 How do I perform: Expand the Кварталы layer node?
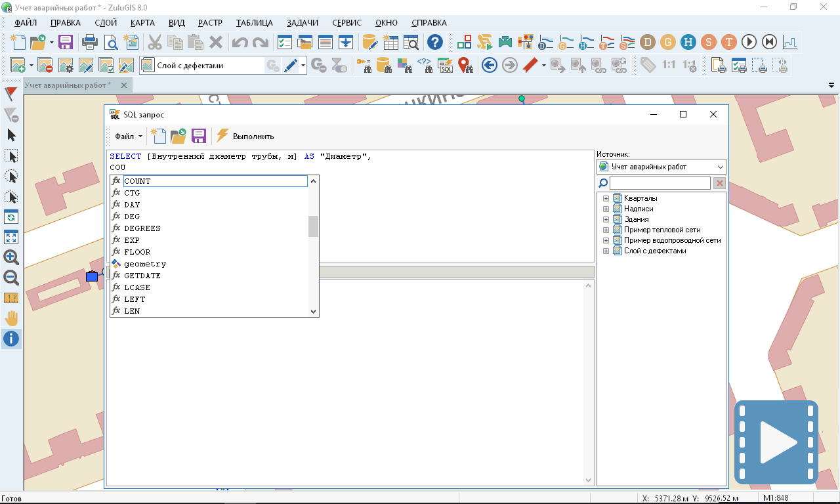point(606,198)
